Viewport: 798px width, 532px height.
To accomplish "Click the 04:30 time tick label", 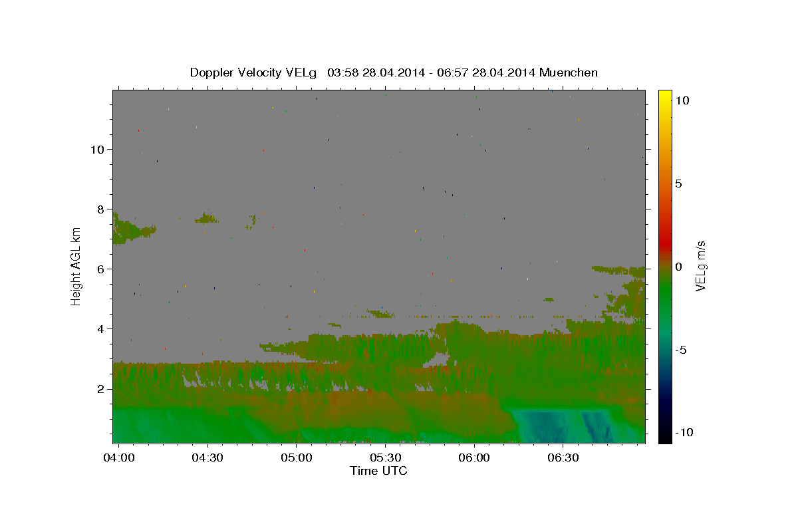I will (207, 458).
